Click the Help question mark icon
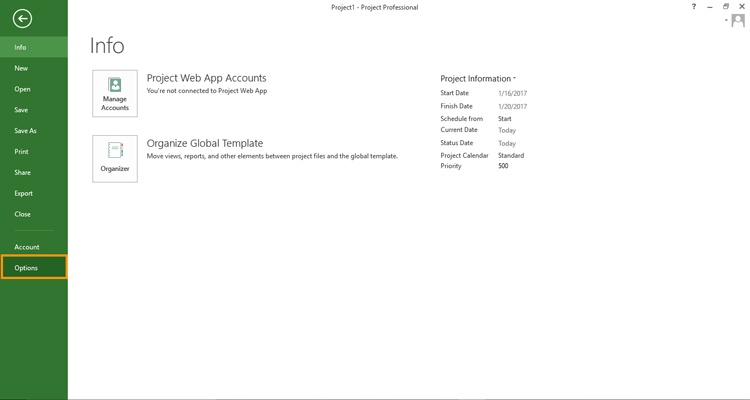This screenshot has width=750, height=400. [694, 6]
